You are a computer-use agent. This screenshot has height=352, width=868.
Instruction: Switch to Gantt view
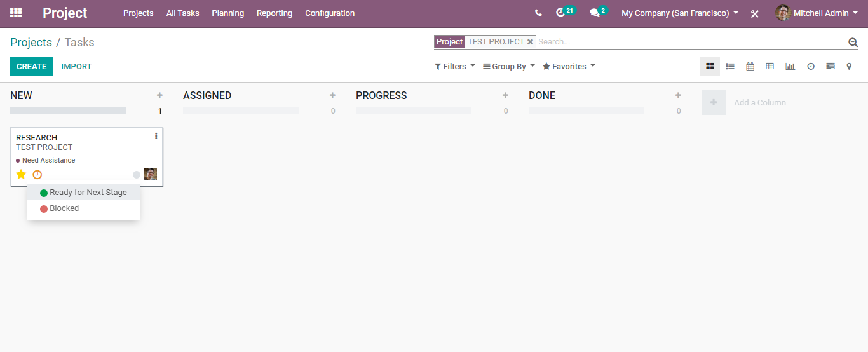(x=831, y=66)
